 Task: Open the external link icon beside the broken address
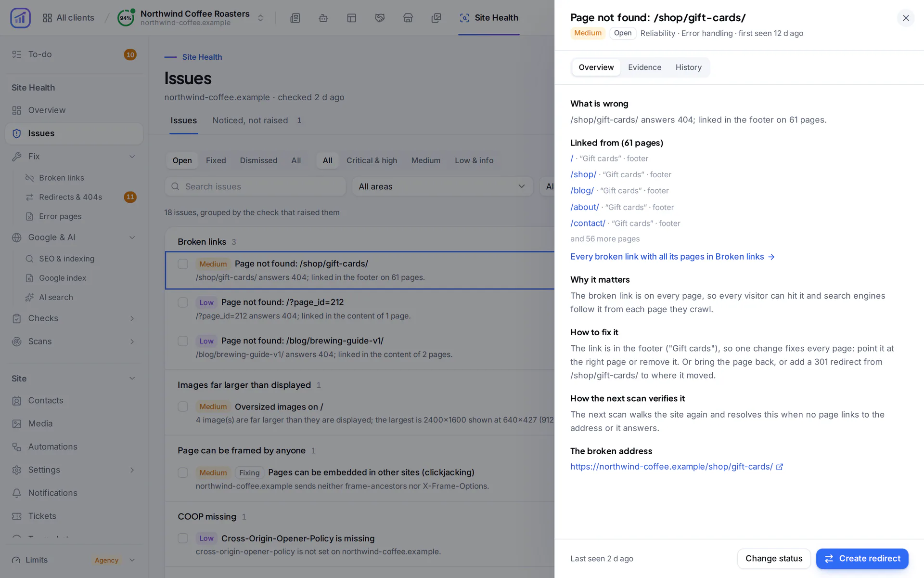(x=780, y=467)
